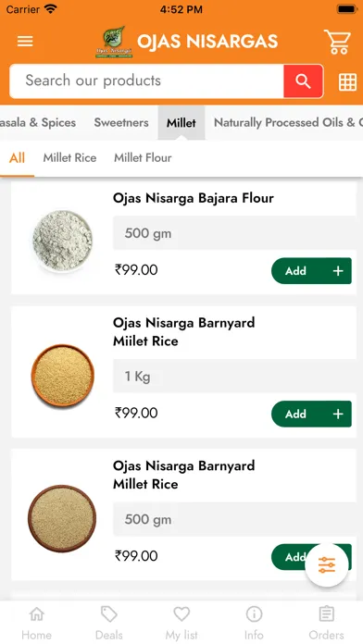
Task: Focus the Search our products field
Action: [x=146, y=81]
